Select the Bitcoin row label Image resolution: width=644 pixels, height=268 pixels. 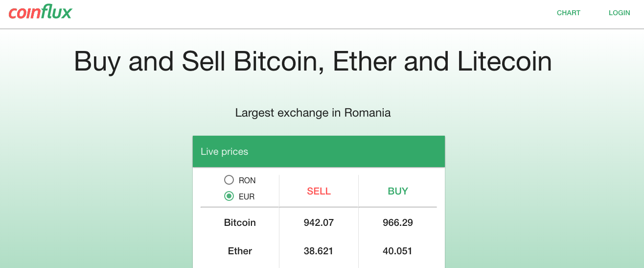(240, 222)
